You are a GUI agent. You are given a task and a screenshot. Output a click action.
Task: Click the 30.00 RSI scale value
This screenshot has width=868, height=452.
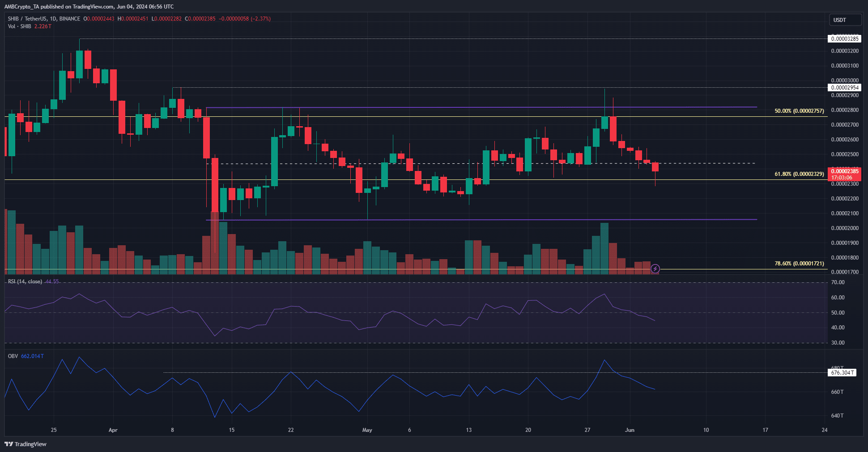[838, 343]
